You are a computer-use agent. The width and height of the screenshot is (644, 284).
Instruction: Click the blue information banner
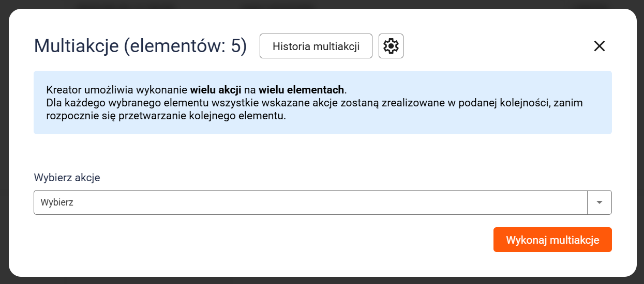[466, 124]
